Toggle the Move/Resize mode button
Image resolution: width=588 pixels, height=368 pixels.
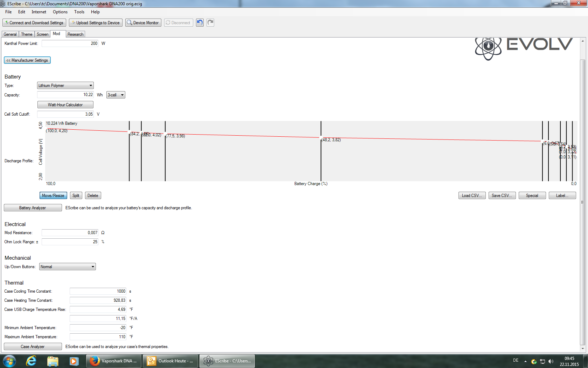click(53, 196)
